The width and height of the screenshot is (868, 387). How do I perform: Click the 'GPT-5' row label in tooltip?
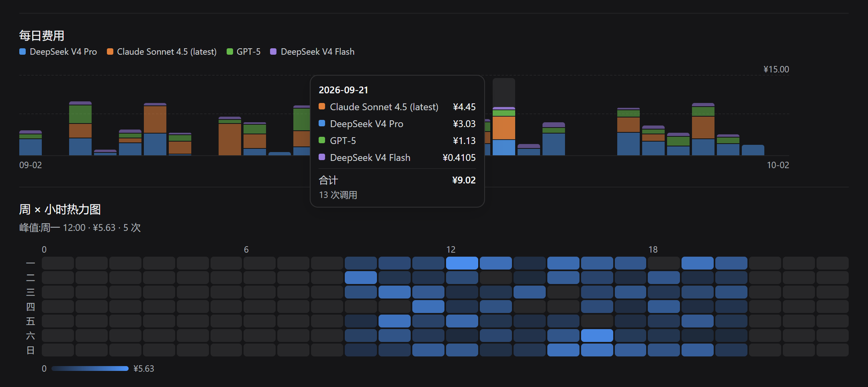(x=343, y=141)
